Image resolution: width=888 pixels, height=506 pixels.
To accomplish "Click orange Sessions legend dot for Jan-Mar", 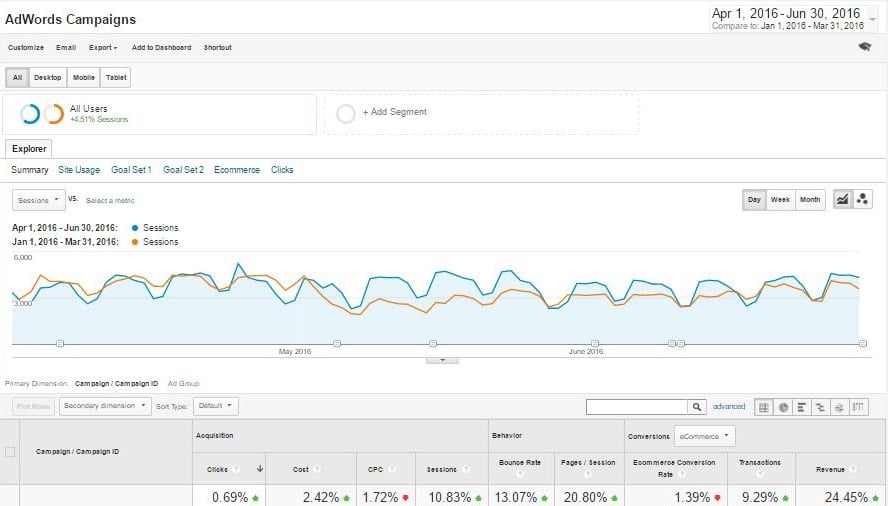I will click(135, 242).
